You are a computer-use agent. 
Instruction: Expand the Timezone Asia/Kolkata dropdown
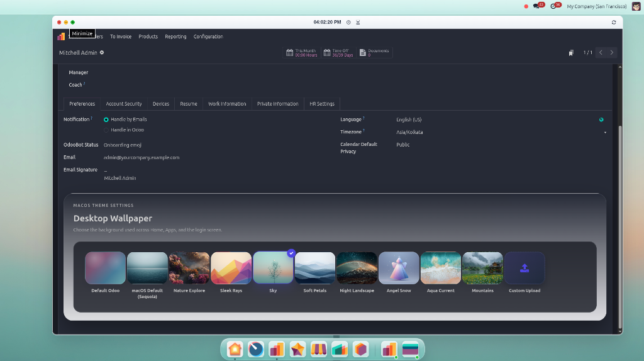click(501, 132)
